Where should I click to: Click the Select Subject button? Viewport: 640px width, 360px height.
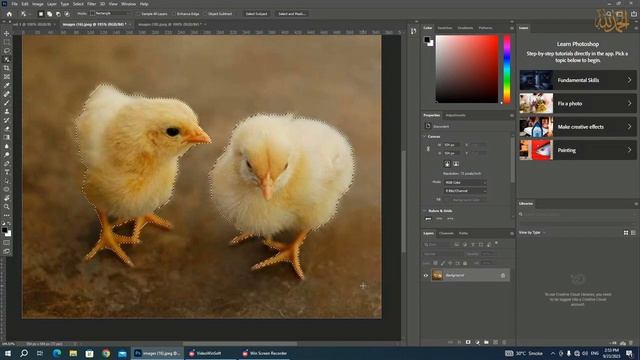(256, 14)
